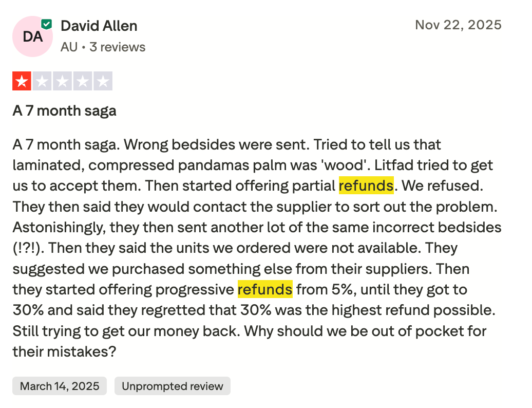532x408 pixels.
Task: Click the Nov 22, 2025 review date
Action: (x=458, y=25)
